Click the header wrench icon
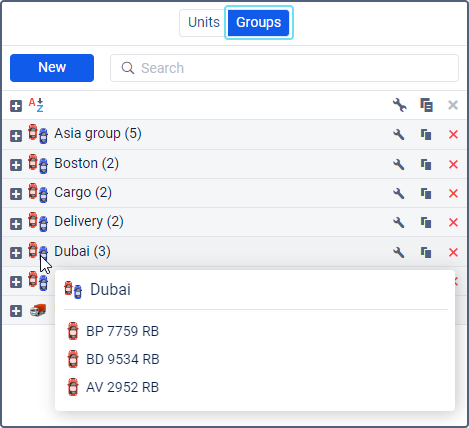 [x=399, y=105]
